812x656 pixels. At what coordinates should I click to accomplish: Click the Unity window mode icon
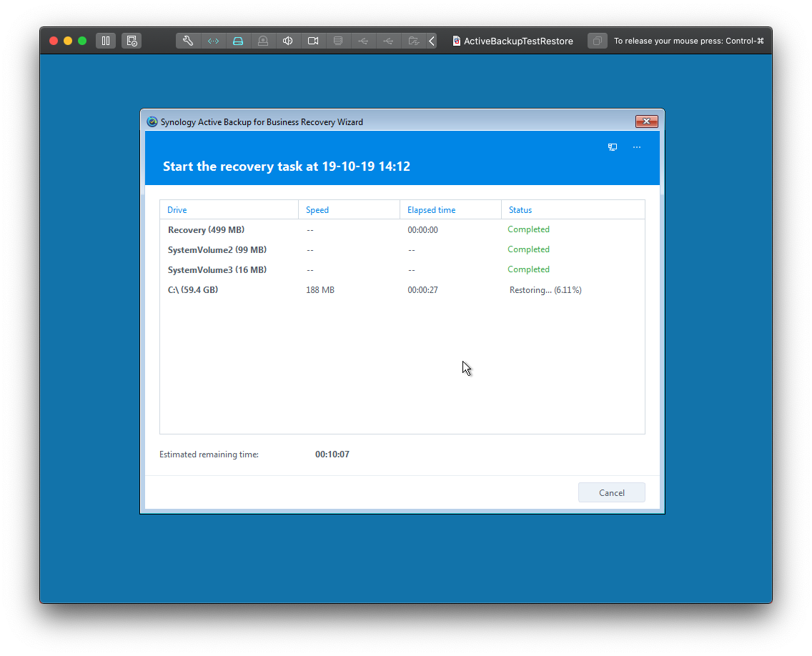pos(597,41)
